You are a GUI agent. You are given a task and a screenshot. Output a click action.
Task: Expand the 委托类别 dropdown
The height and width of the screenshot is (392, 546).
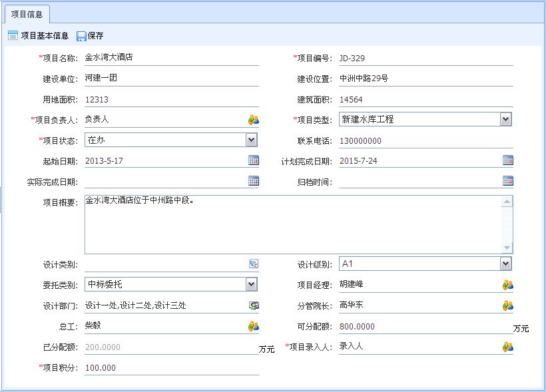252,284
